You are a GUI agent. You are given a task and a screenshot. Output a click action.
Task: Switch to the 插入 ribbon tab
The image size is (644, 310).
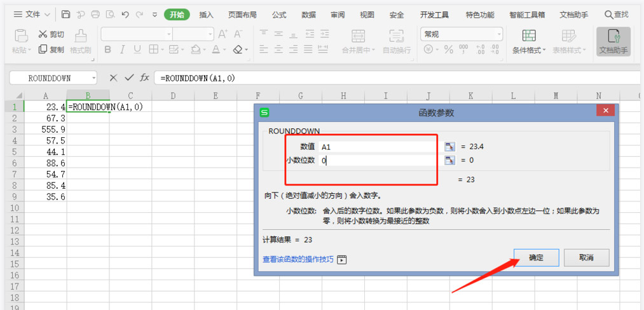coord(206,14)
